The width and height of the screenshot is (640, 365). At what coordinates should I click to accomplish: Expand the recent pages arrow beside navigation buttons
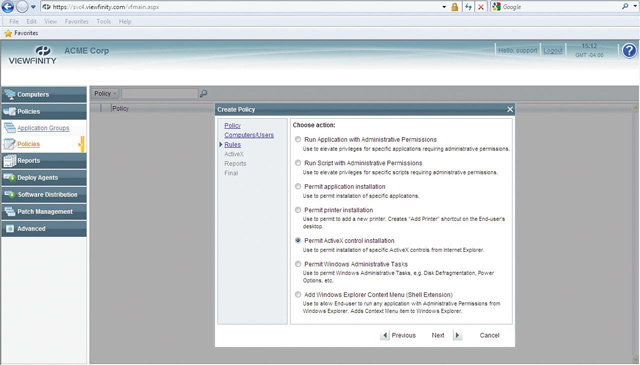[33, 7]
